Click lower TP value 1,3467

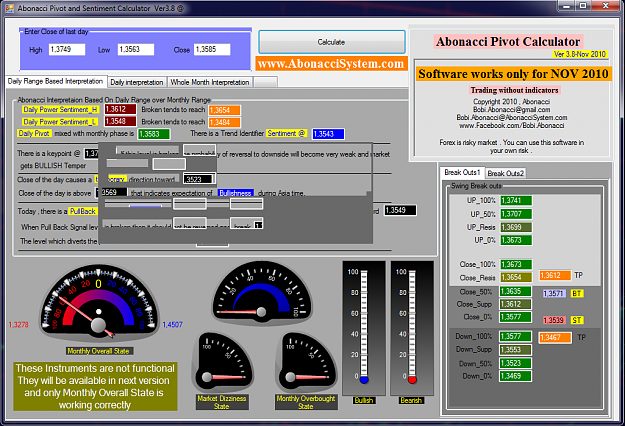555,338
